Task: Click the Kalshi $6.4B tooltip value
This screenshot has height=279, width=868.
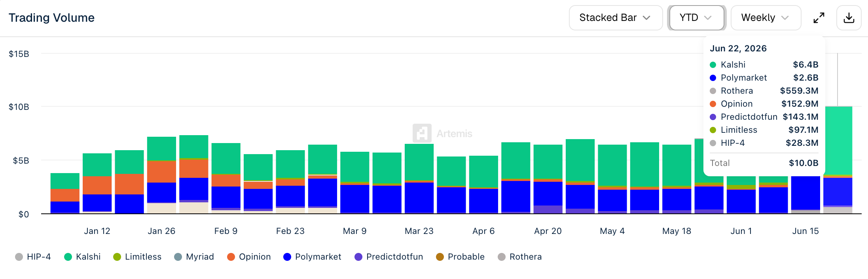Action: pyautogui.click(x=805, y=65)
